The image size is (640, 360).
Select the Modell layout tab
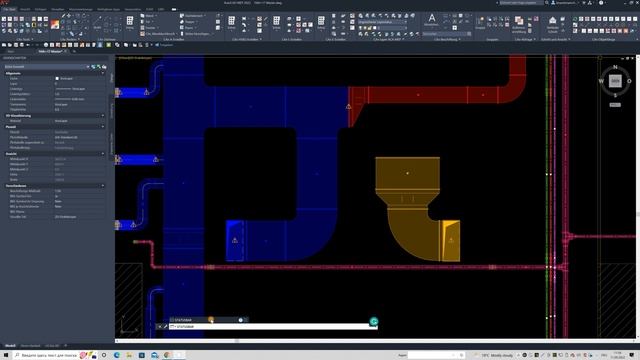coord(10,346)
